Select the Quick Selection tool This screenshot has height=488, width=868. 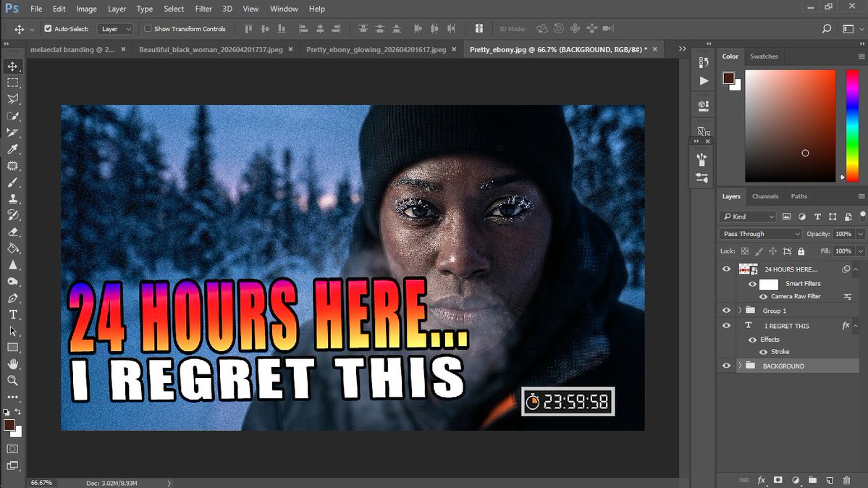tap(13, 116)
